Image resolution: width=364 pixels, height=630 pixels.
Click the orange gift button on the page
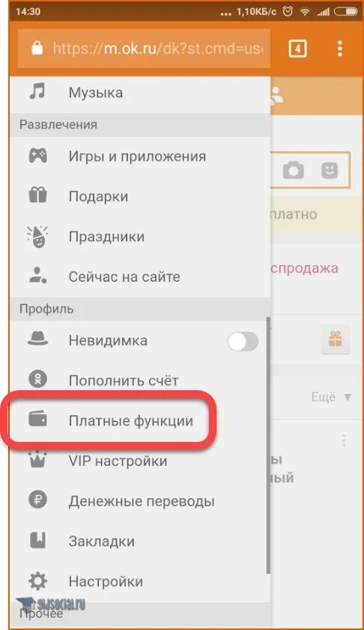(x=335, y=339)
